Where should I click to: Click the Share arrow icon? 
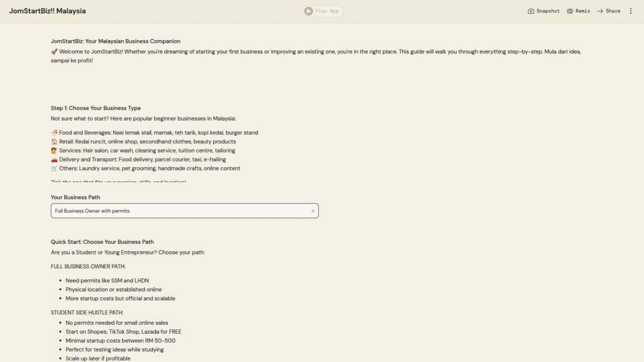pos(600,11)
